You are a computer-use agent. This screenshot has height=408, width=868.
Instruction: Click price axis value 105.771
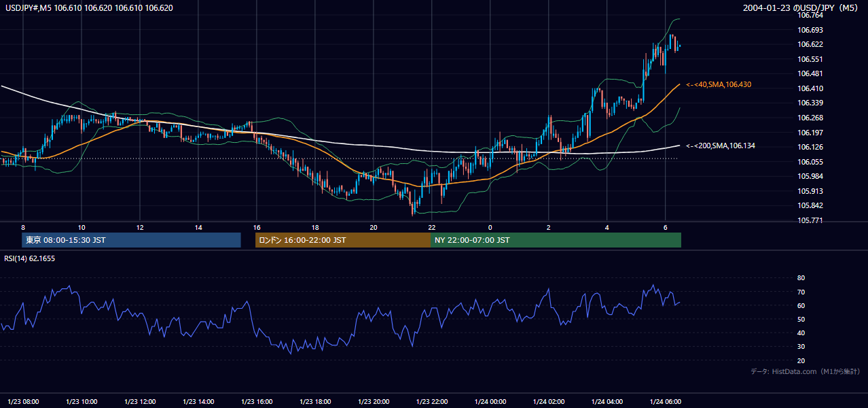pos(810,220)
